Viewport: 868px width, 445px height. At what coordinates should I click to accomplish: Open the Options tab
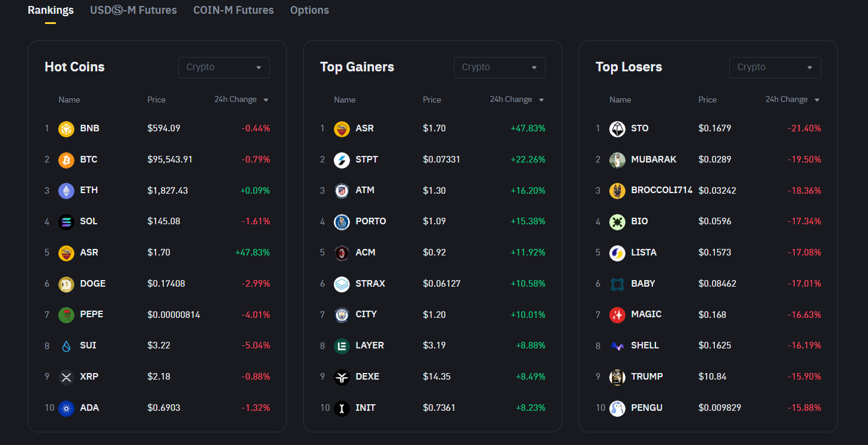click(x=309, y=10)
